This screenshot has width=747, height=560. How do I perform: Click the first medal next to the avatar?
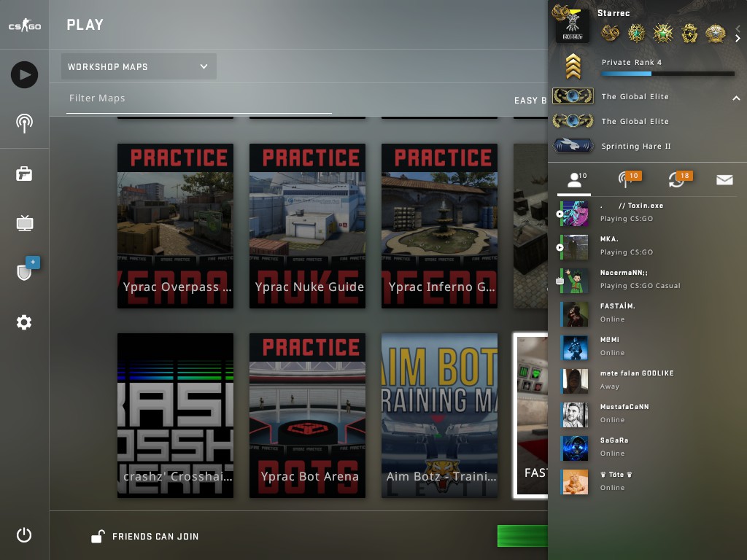(x=611, y=33)
